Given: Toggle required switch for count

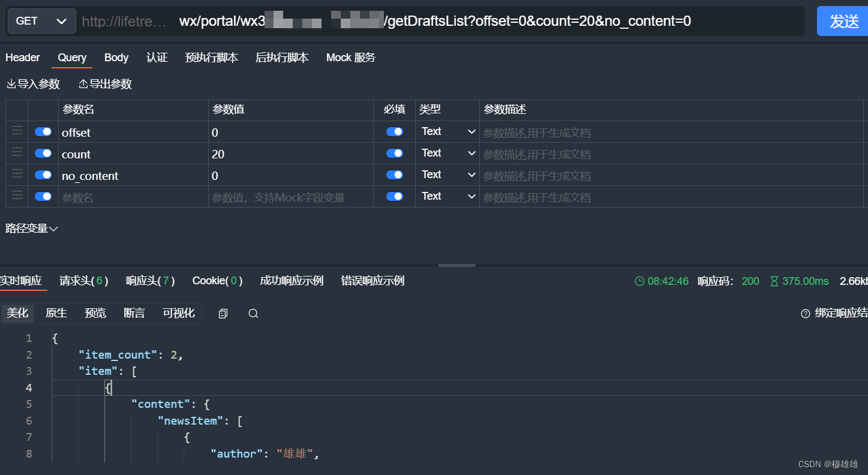Looking at the screenshot, I should click(395, 153).
